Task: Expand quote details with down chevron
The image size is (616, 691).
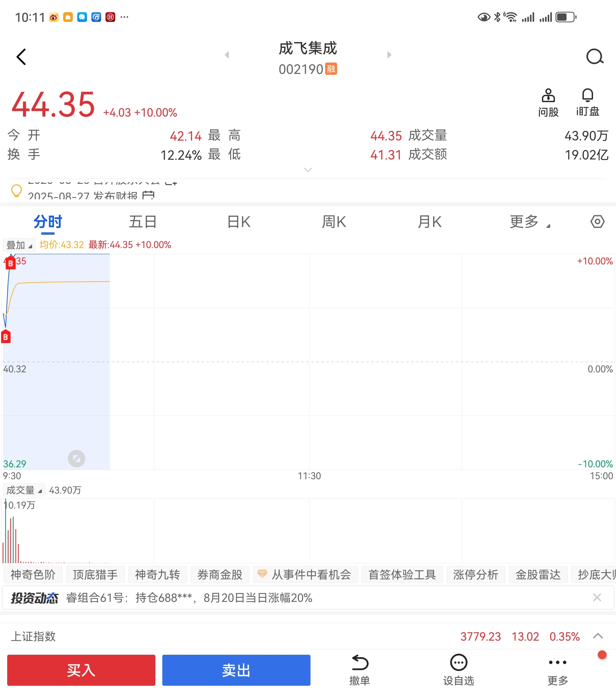Action: 308,170
